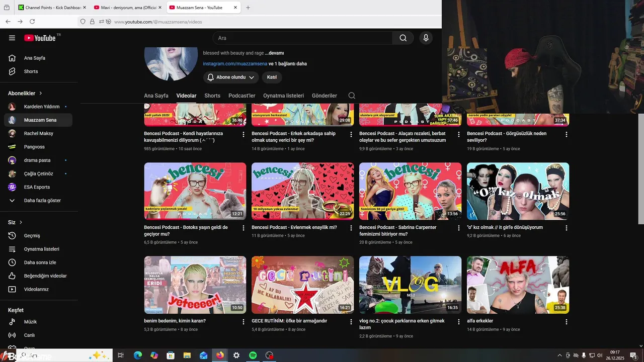Switch to Gönderiler channel tab

point(325,96)
